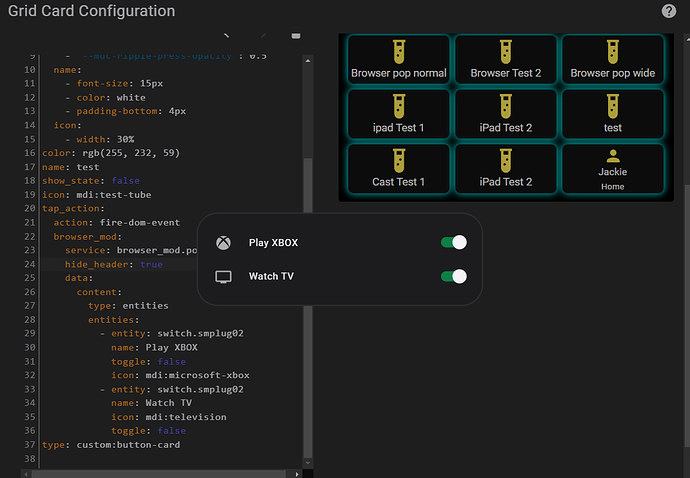Disable the Watch TV toggle

pyautogui.click(x=453, y=276)
